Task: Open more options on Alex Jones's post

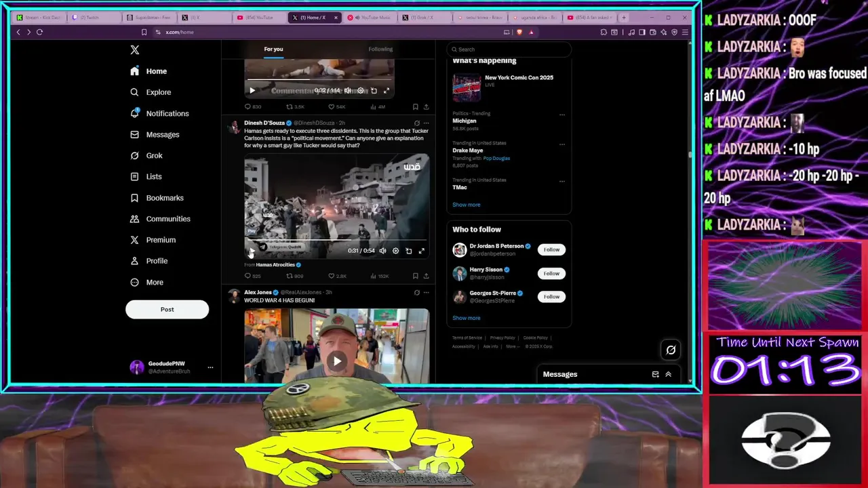Action: [426, 293]
